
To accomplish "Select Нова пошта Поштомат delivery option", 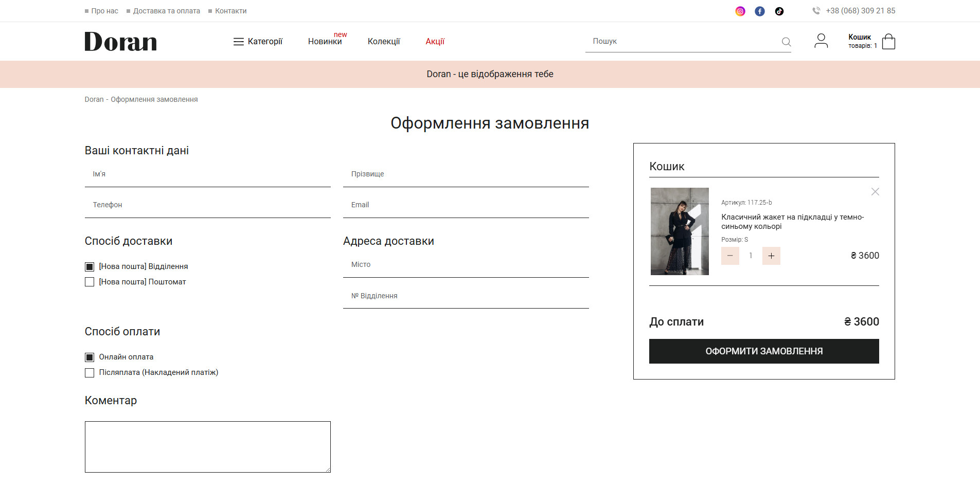I will pyautogui.click(x=90, y=282).
